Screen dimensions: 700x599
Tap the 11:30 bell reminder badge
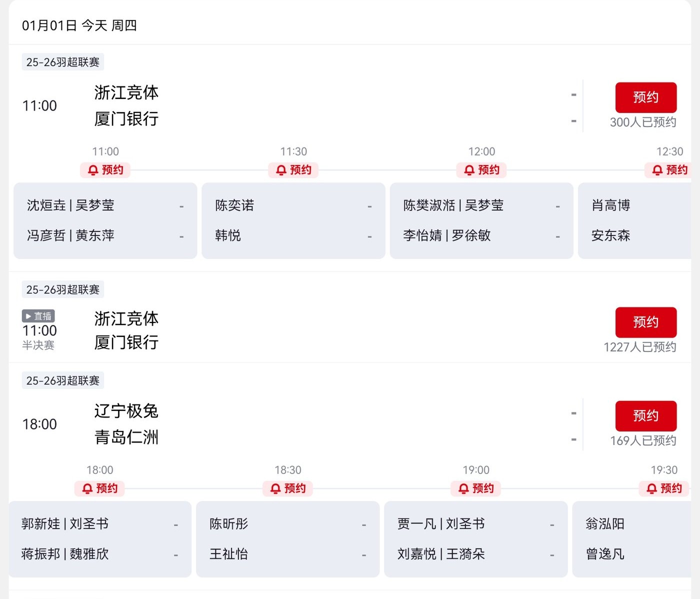pyautogui.click(x=293, y=170)
